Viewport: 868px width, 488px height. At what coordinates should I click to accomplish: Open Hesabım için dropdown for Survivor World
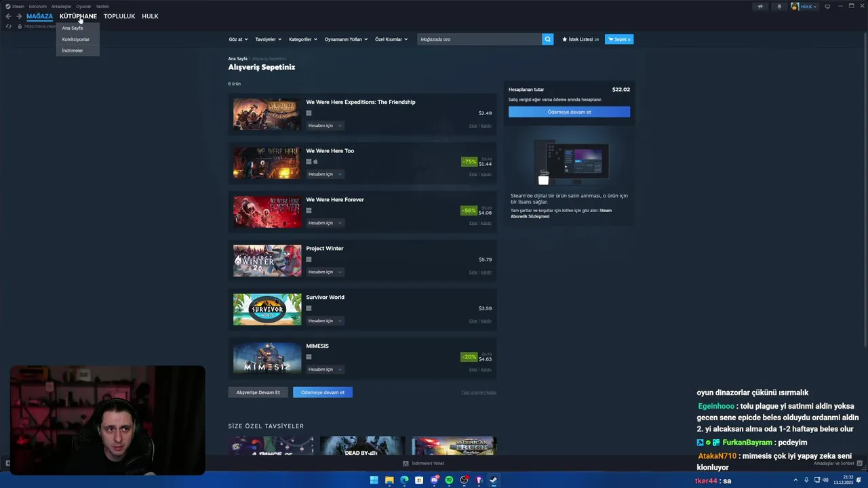tap(325, 321)
